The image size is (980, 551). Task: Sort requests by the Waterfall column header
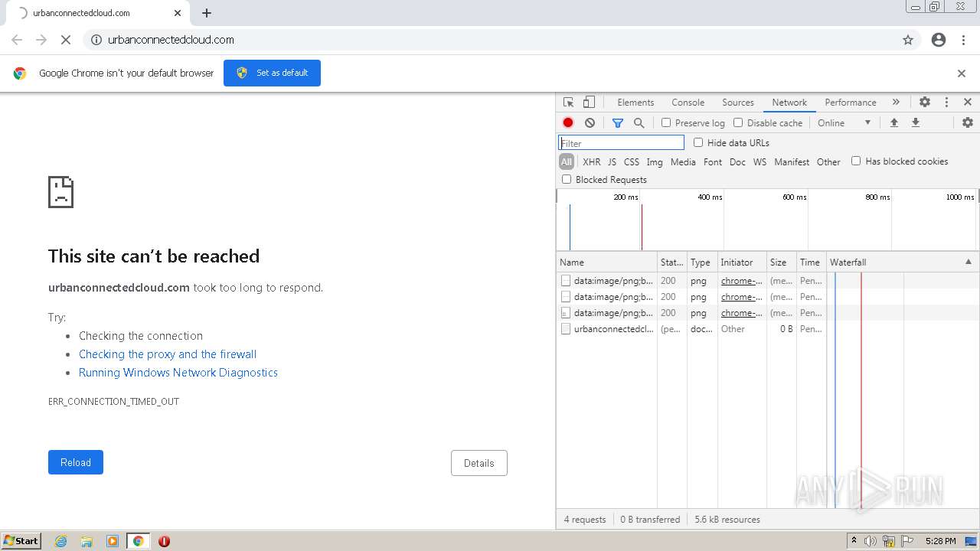(x=902, y=262)
